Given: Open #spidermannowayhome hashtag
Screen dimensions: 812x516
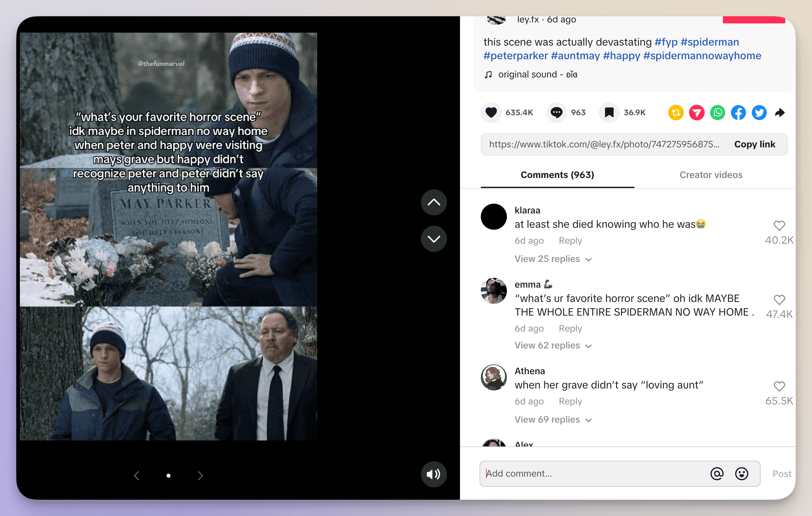Looking at the screenshot, I should tap(702, 56).
